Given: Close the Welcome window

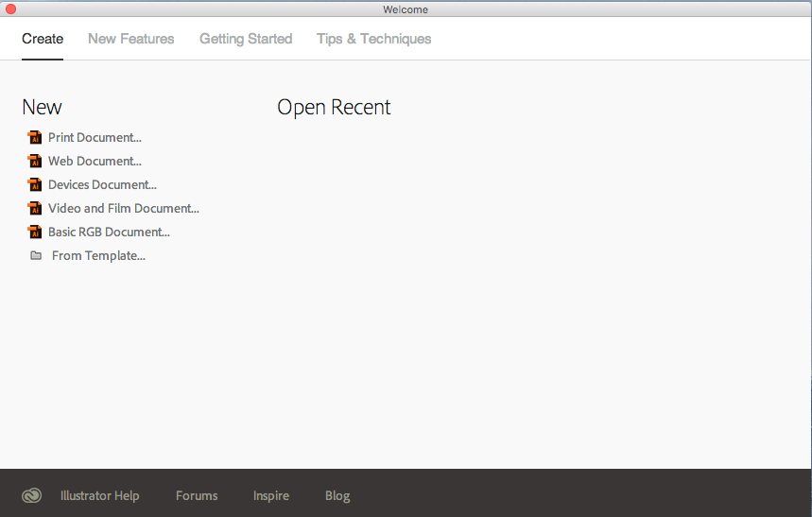Looking at the screenshot, I should (x=11, y=9).
